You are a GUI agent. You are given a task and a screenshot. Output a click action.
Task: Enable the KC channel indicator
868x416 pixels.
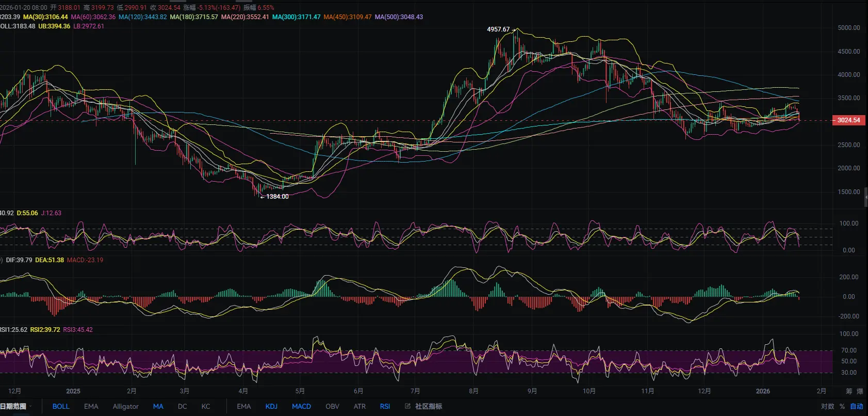coord(206,406)
